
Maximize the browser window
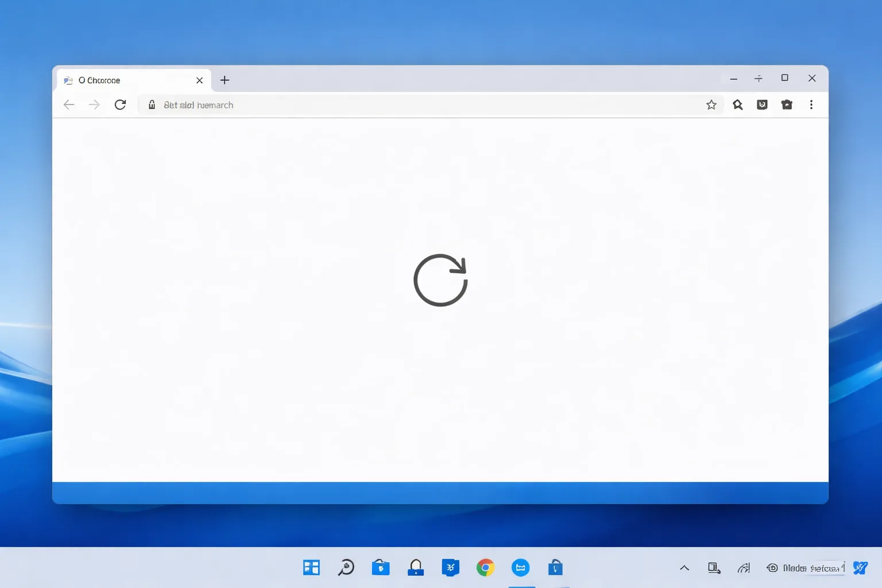tap(784, 78)
